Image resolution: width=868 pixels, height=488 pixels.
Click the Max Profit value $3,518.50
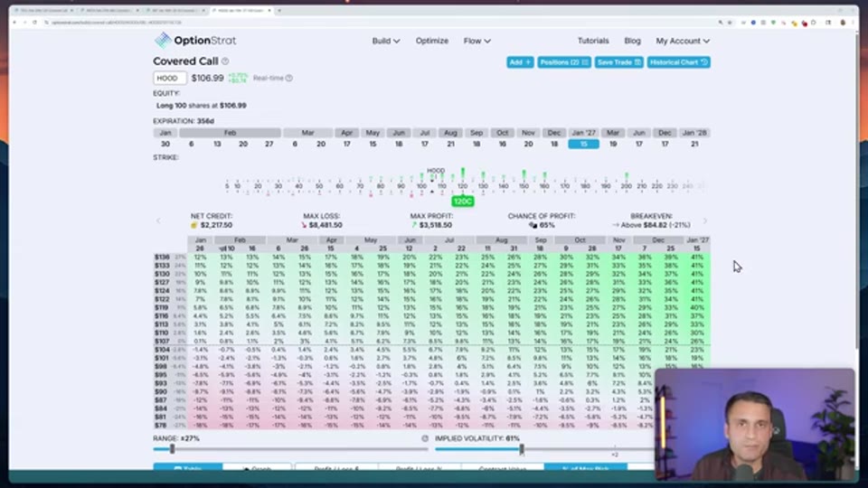coord(436,225)
